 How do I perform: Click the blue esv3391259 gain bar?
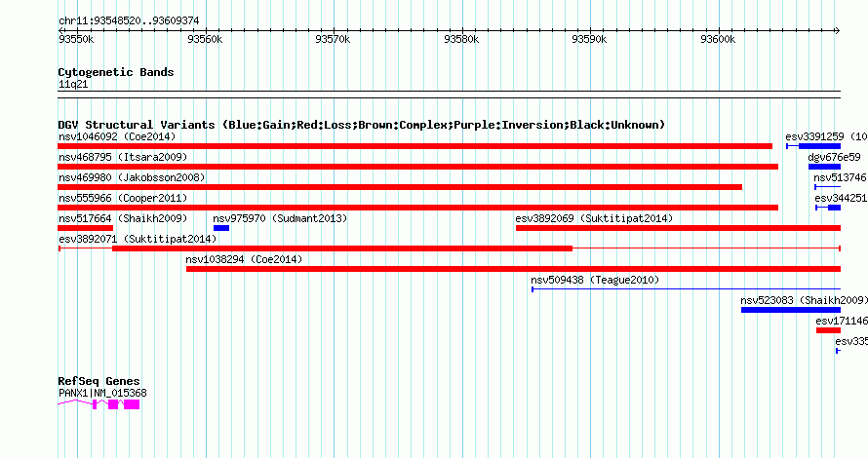coord(819,146)
